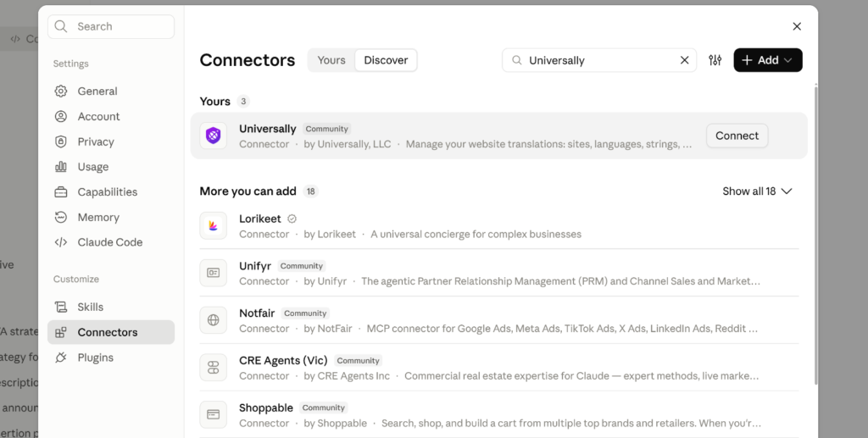Click 'A universal concierge for complex businesses'

click(476, 235)
